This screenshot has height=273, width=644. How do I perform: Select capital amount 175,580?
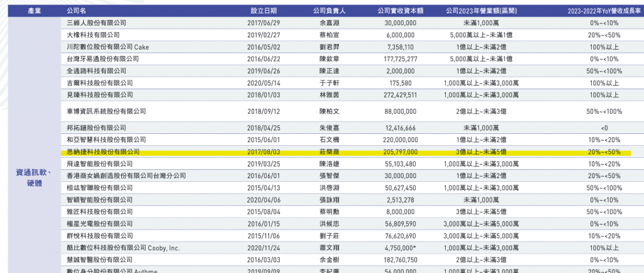tap(401, 83)
